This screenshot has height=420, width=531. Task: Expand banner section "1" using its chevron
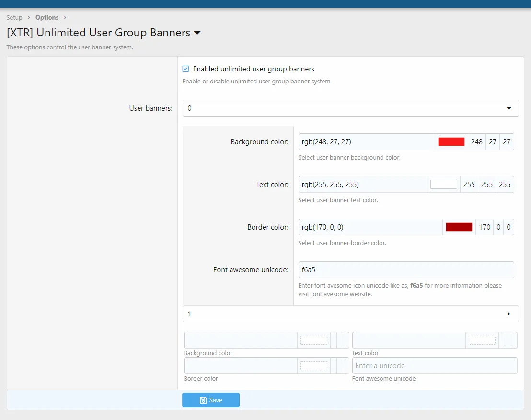point(508,314)
